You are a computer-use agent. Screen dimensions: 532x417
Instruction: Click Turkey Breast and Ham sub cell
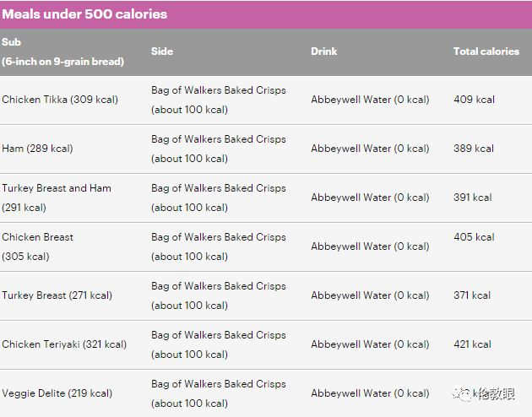pyautogui.click(x=57, y=198)
